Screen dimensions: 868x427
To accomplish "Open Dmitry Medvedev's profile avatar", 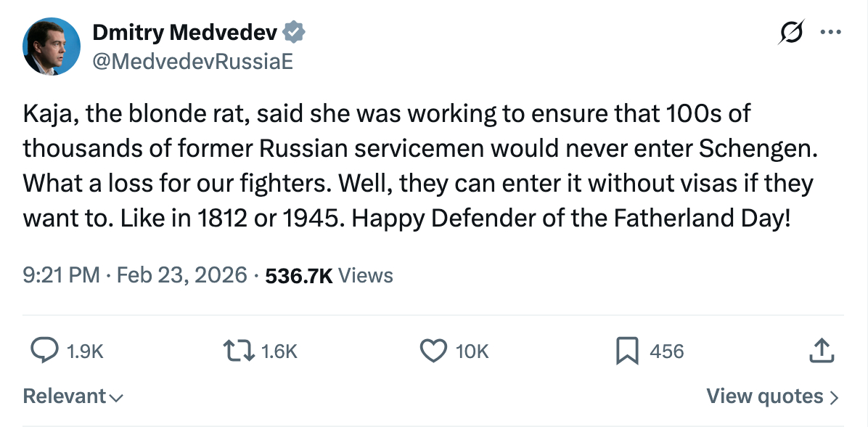I will (51, 46).
